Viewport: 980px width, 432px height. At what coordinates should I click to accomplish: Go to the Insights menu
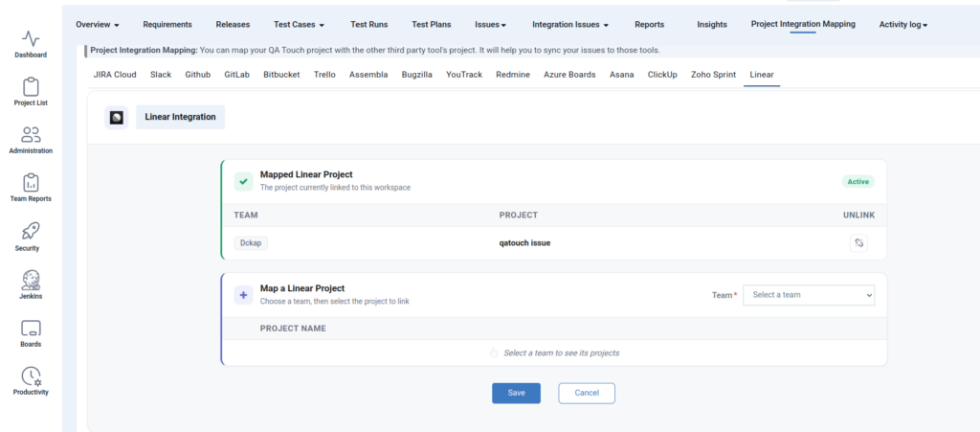[712, 24]
